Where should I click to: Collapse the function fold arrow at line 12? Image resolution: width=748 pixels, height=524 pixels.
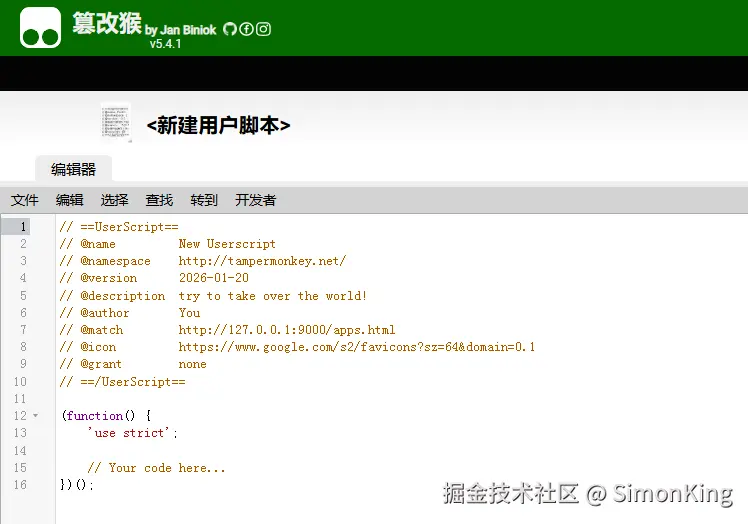click(x=36, y=416)
